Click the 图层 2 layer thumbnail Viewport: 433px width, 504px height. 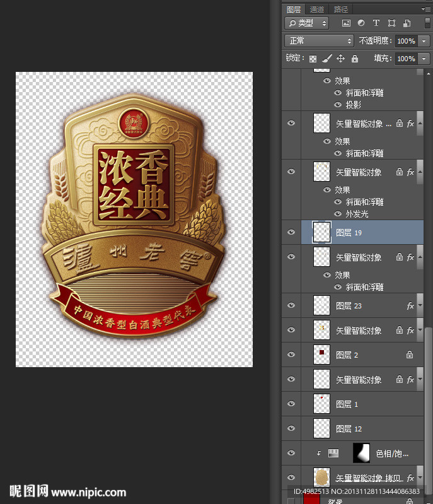click(x=321, y=355)
